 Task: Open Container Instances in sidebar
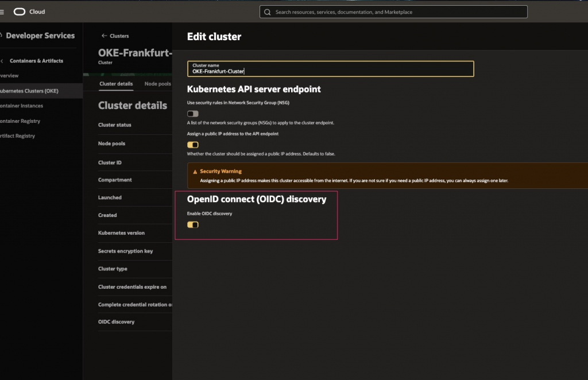pos(21,106)
